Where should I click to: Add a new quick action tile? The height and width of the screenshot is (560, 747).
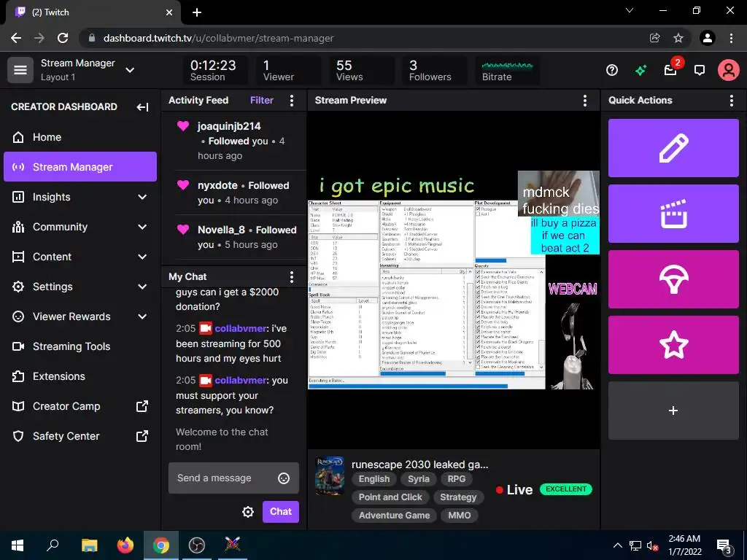pyautogui.click(x=673, y=411)
